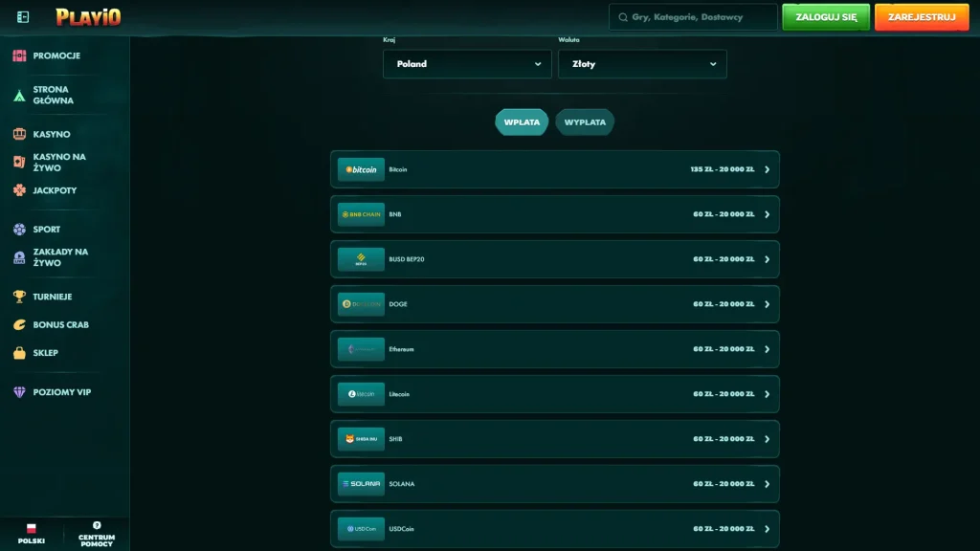
Task: Open Sport in the sidebar
Action: (x=47, y=230)
